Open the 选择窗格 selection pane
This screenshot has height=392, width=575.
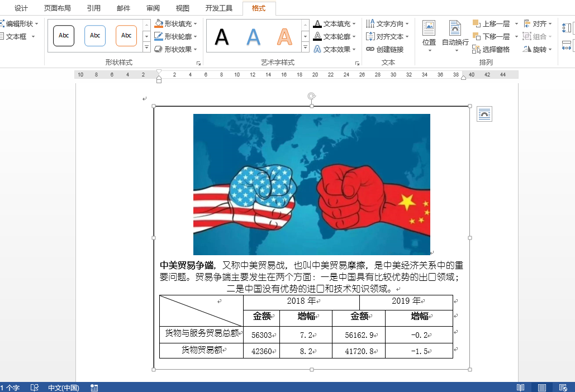coord(491,49)
